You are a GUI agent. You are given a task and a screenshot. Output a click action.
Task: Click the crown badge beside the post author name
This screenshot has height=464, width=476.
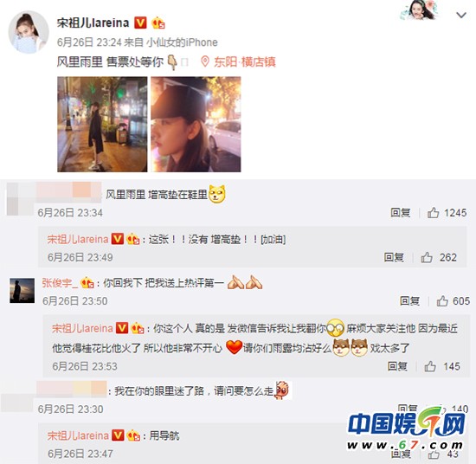click(158, 23)
